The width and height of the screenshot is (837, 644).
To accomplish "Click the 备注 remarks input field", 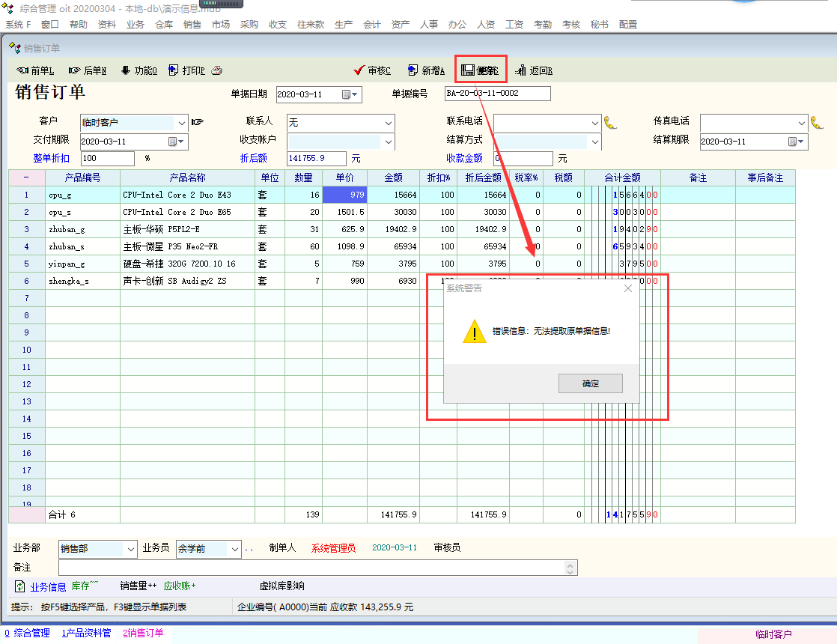I will (314, 568).
